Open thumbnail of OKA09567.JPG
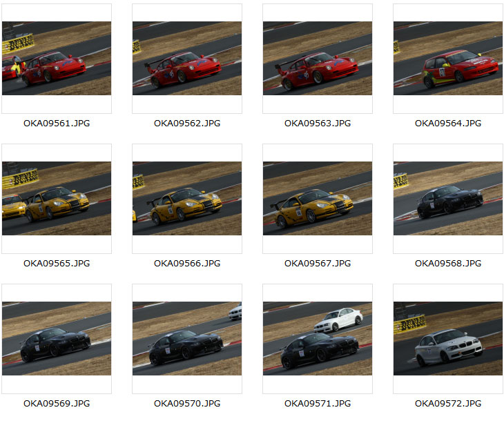 click(x=318, y=198)
